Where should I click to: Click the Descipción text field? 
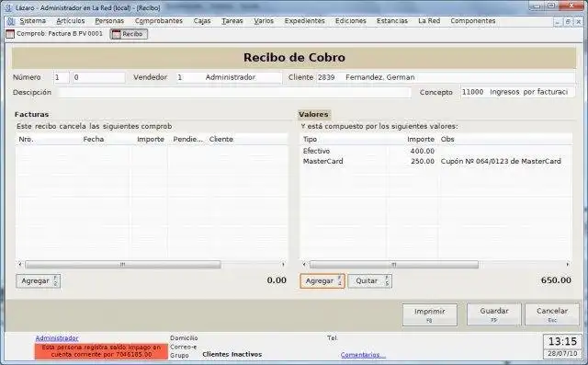[x=235, y=92]
